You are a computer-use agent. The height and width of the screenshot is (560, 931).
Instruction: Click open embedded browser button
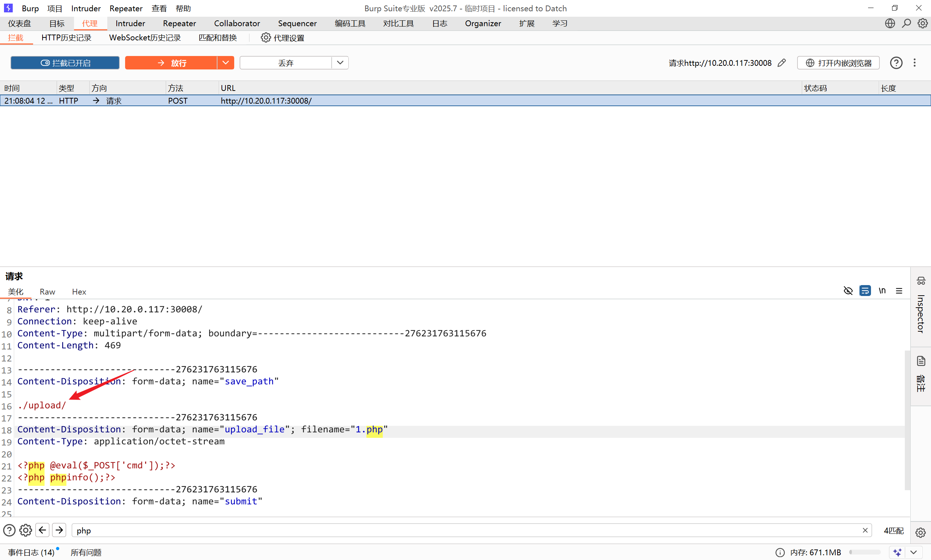tap(838, 63)
